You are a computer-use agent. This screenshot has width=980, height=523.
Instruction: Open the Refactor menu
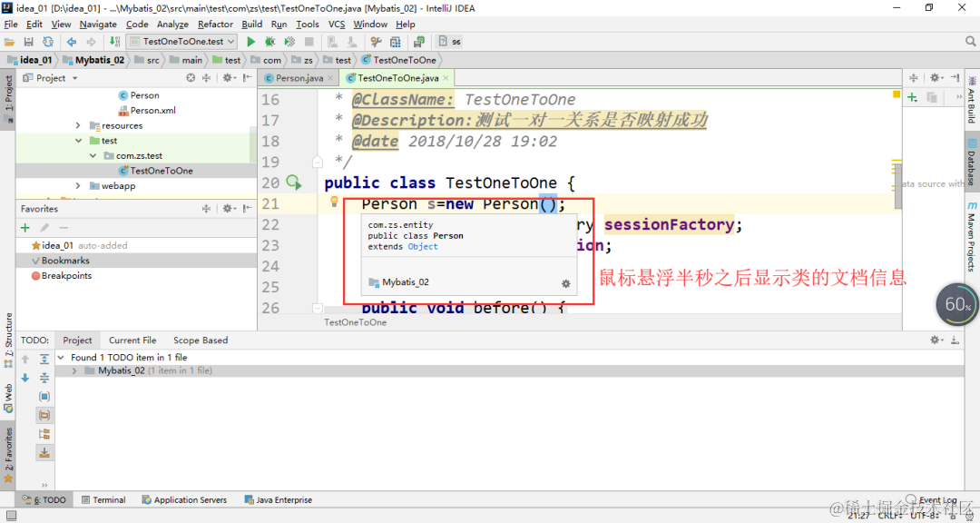pyautogui.click(x=215, y=24)
